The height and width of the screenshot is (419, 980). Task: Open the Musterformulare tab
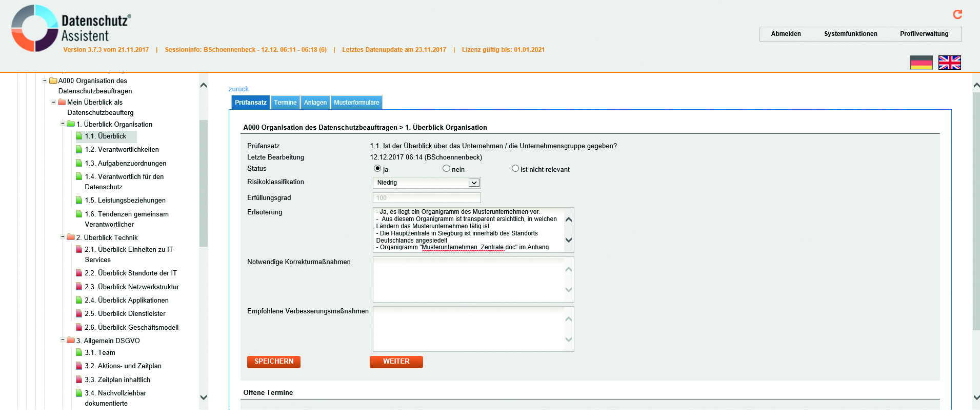point(356,103)
